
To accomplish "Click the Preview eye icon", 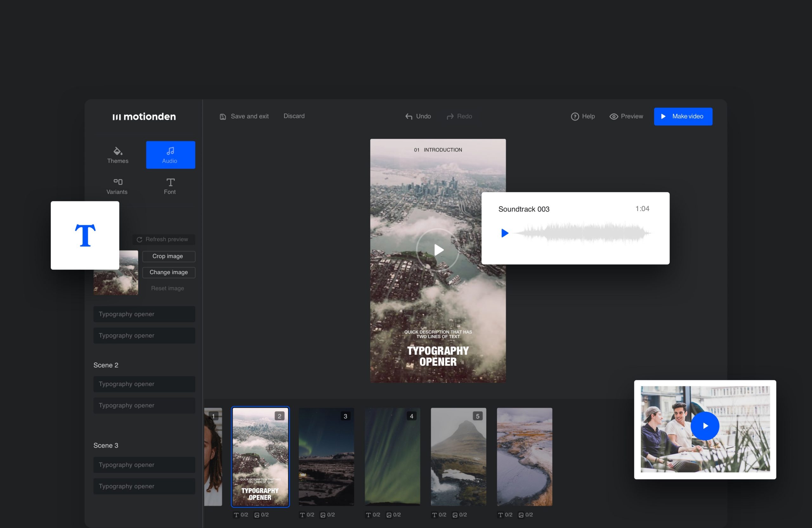I will (x=613, y=117).
